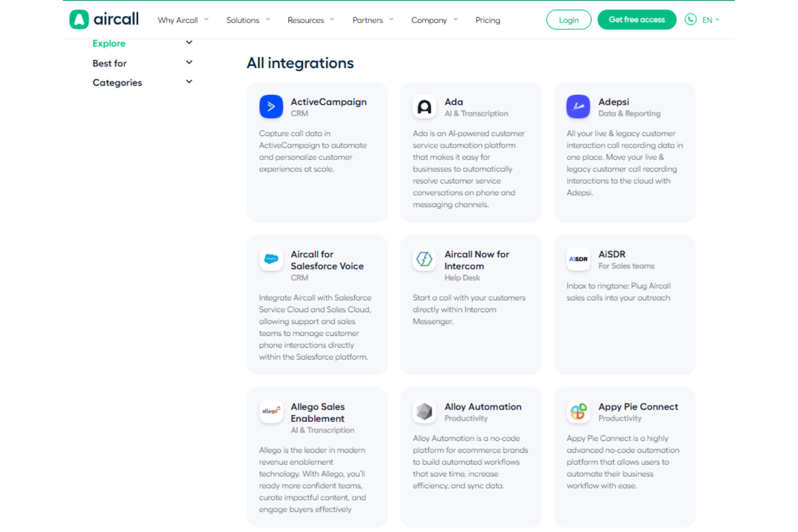Image resolution: width=798 pixels, height=532 pixels.
Task: Open the Resources dropdown menu
Action: [311, 20]
